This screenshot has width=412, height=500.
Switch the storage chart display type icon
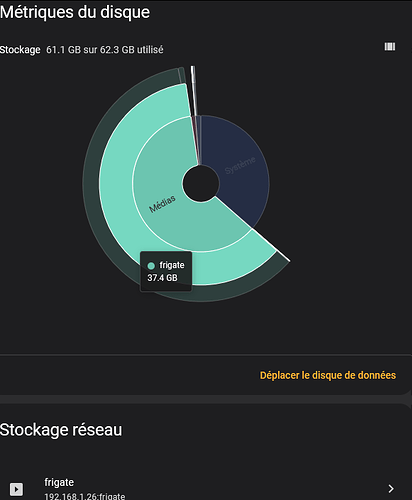(x=390, y=46)
